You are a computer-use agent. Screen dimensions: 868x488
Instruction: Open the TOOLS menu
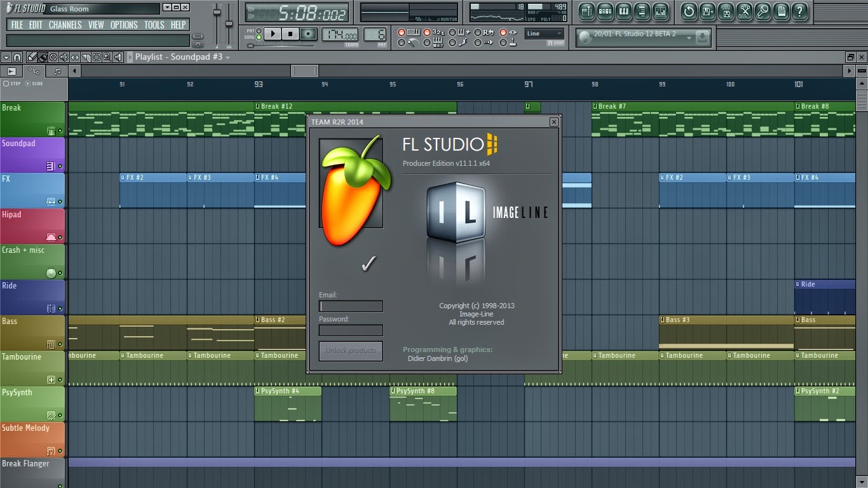[x=154, y=25]
